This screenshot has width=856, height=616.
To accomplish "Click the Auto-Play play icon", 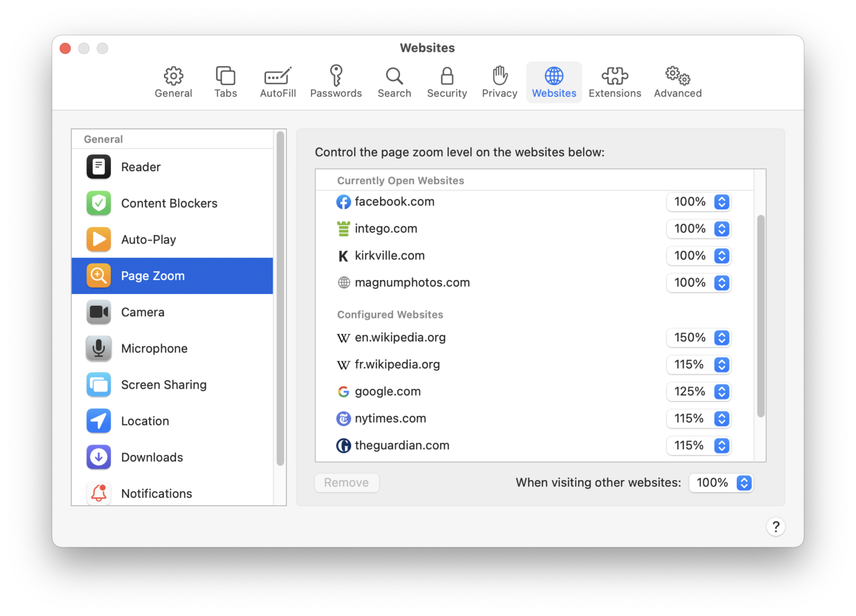I will click(99, 239).
